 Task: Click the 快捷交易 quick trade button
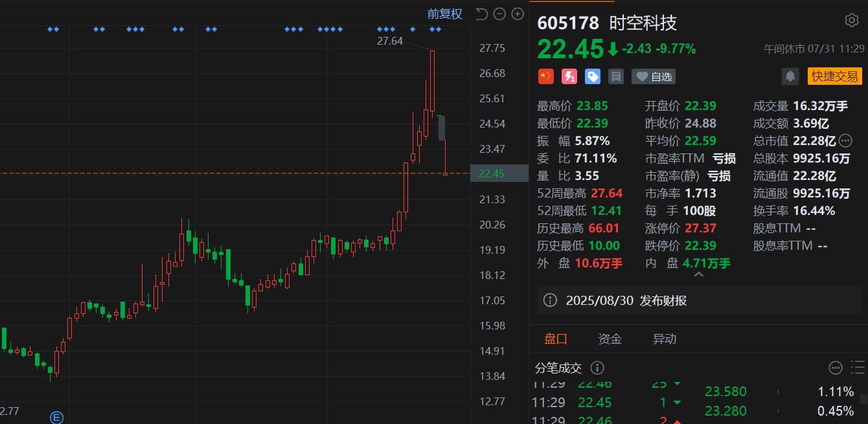[835, 76]
